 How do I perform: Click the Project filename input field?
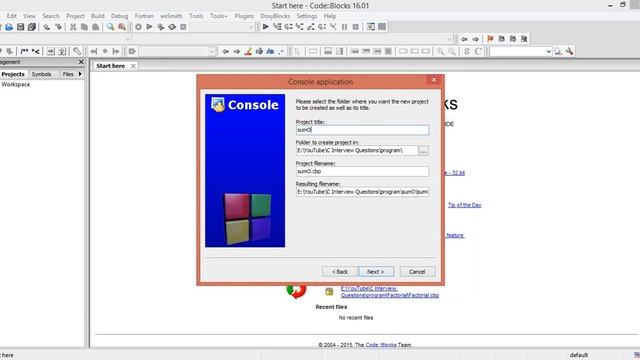click(362, 171)
